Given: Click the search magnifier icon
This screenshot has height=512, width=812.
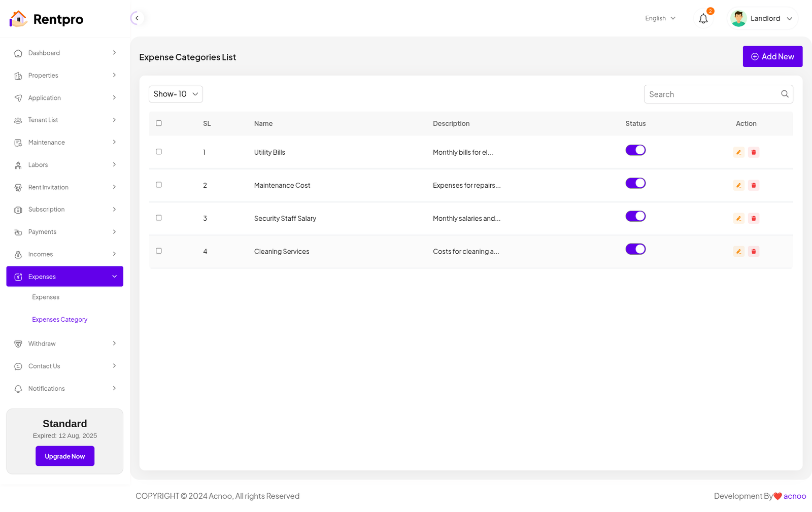Looking at the screenshot, I should click(x=785, y=94).
